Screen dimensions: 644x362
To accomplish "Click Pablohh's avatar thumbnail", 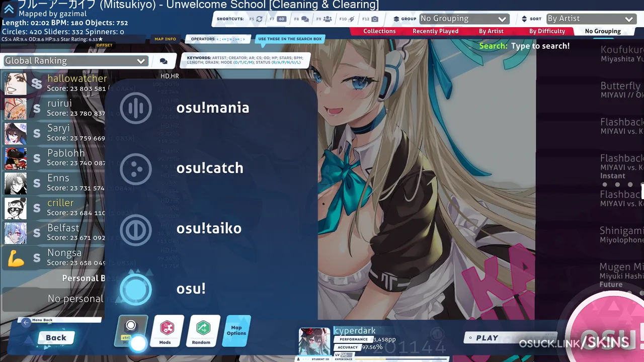I will pos(16,158).
